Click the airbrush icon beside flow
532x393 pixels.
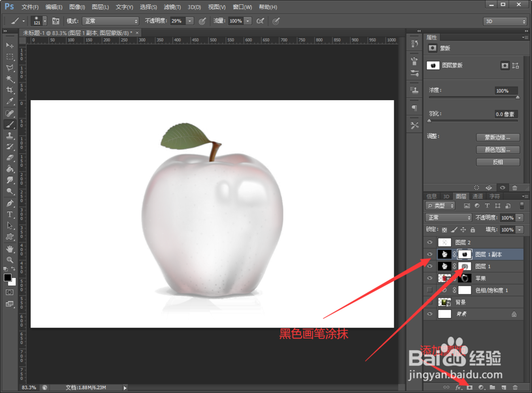(260, 21)
